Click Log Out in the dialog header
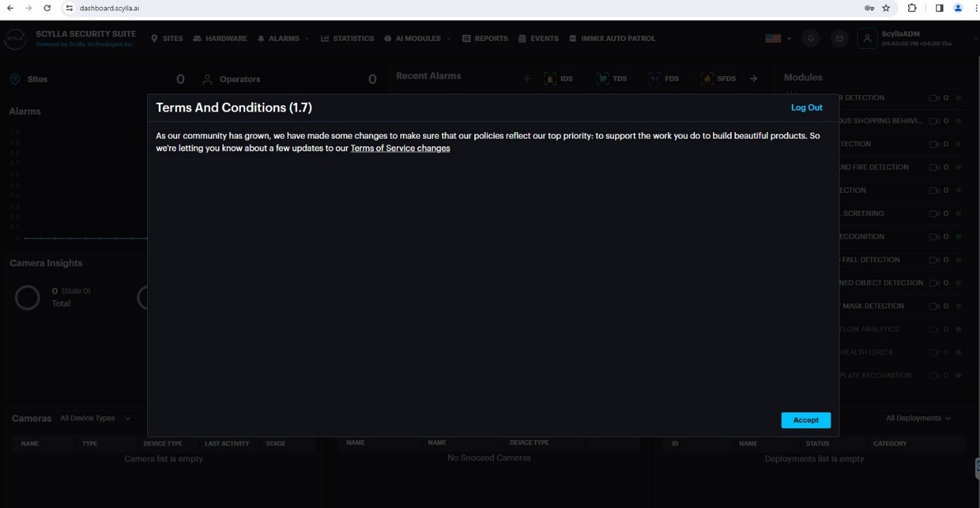Screen dimensions: 980x508 pyautogui.click(x=806, y=107)
